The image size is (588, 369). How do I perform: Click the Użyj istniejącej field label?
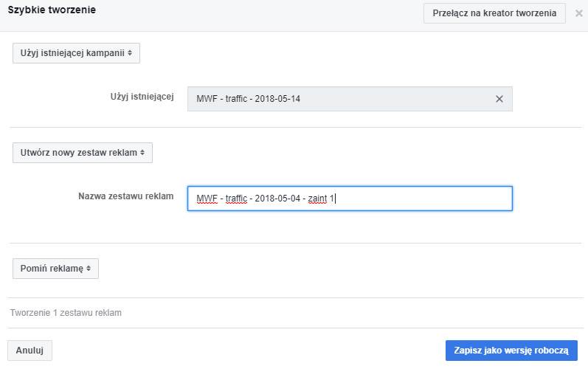[x=142, y=97]
